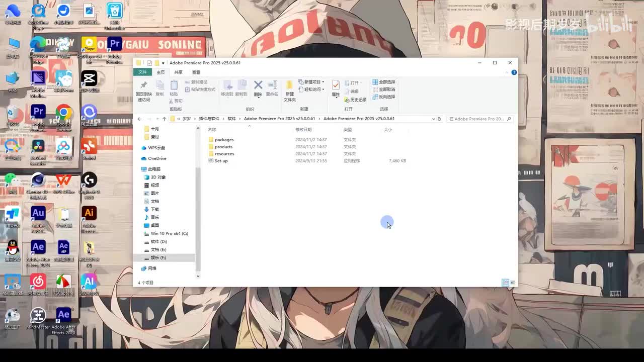This screenshot has height=362, width=644.
Task: Select the Xmind desktop icon
Action: coord(89,150)
